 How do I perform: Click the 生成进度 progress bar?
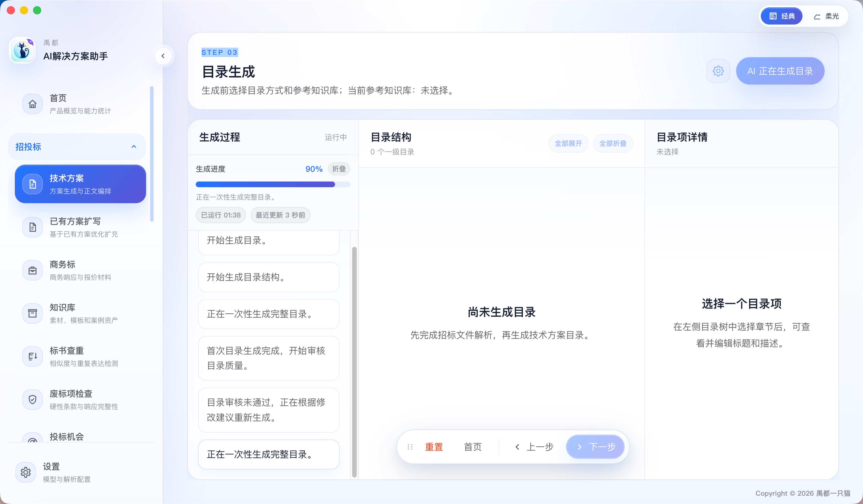click(273, 184)
